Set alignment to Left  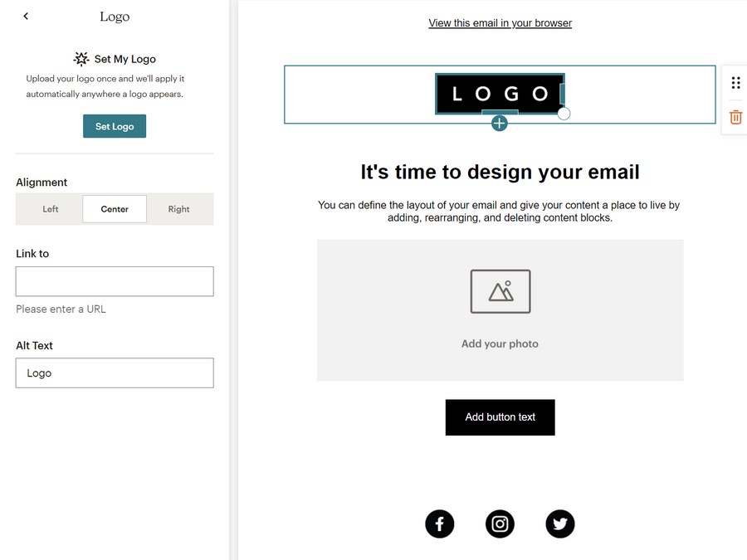tap(51, 209)
